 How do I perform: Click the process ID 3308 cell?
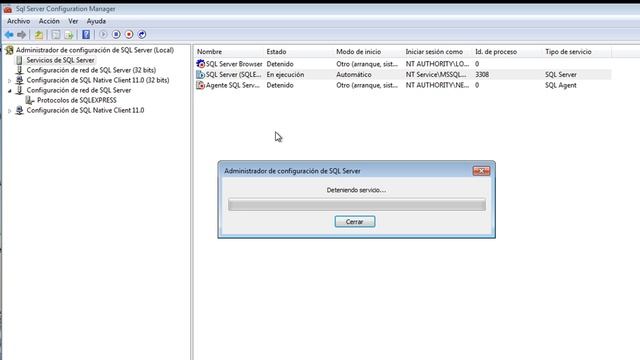coord(482,75)
